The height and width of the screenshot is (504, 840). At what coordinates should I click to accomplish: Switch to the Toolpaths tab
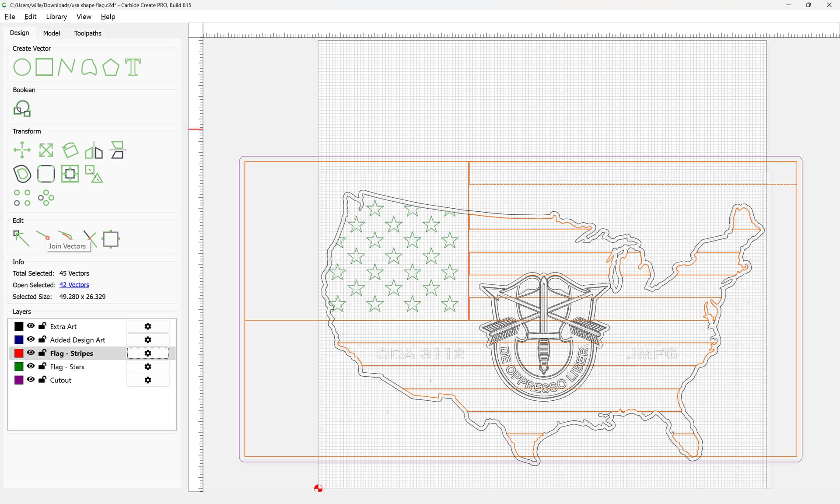tap(87, 33)
